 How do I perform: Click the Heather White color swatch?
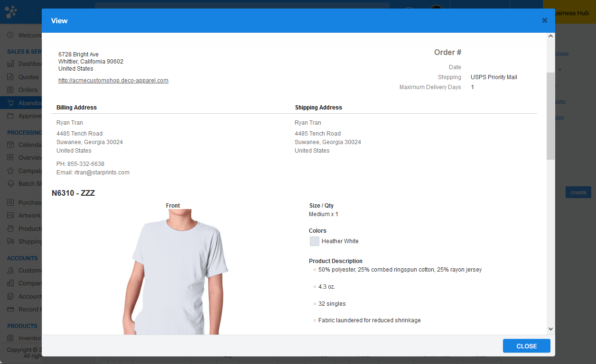coord(315,241)
